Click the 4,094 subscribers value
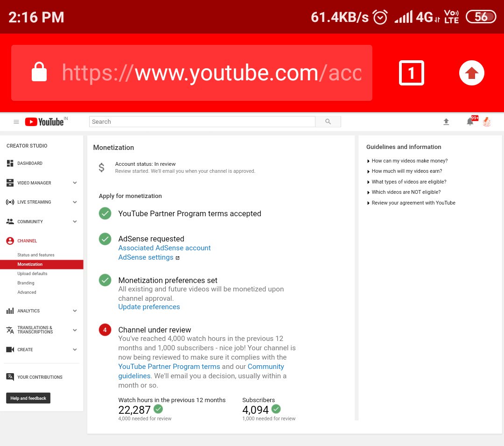This screenshot has width=504, height=446. [255, 410]
